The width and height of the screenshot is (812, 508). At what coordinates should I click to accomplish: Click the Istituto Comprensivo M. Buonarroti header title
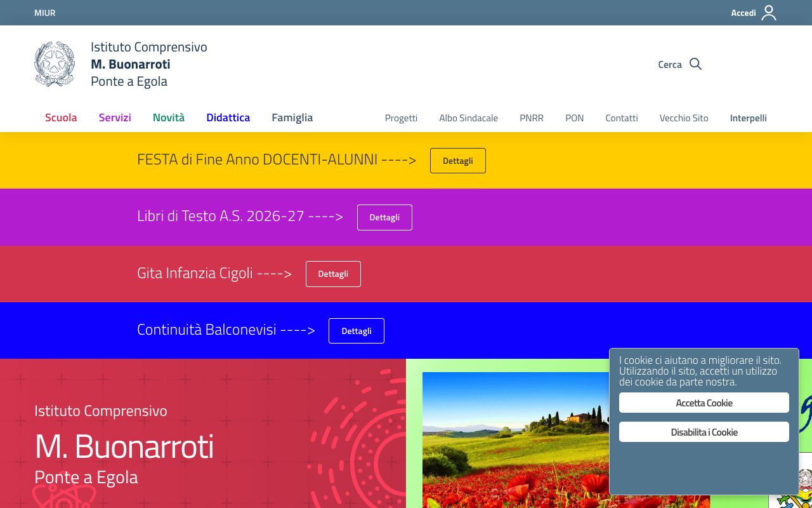(149, 64)
